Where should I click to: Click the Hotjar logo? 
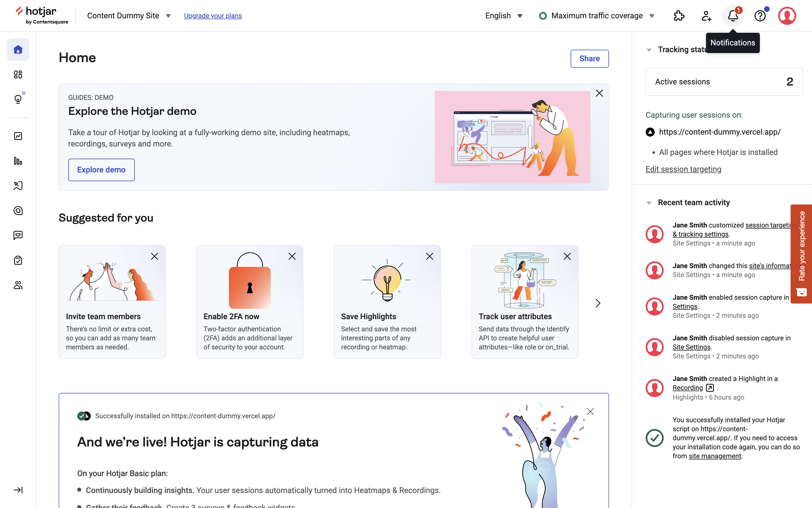pyautogui.click(x=42, y=16)
